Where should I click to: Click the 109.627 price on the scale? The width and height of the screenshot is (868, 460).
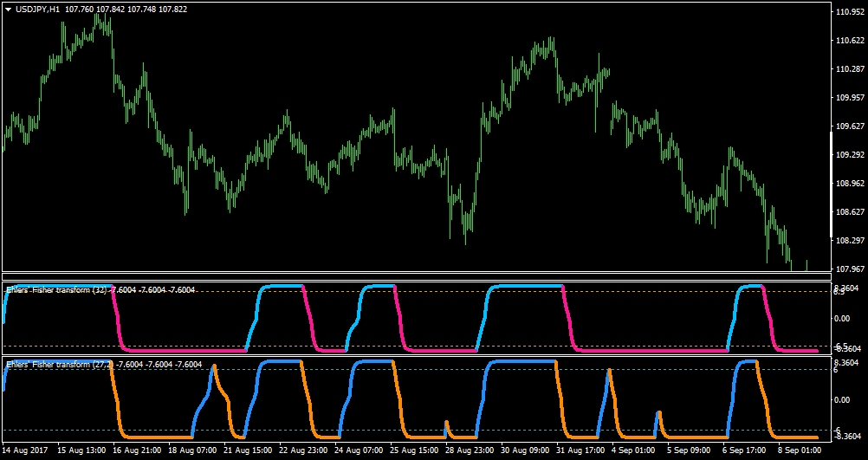click(851, 126)
